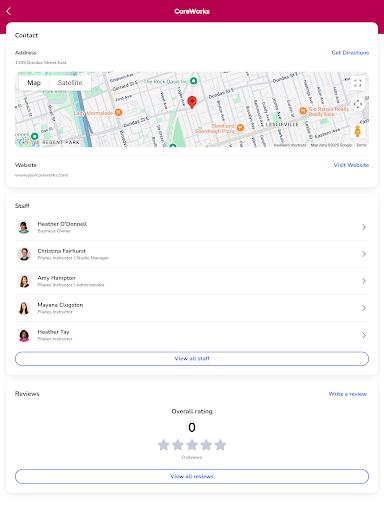This screenshot has width=384, height=512.
Task: Expand Christina Fairhurst row chevron
Action: coord(364,254)
